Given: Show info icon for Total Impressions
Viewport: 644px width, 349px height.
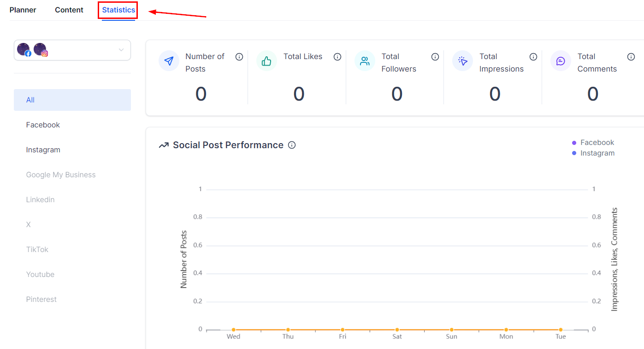Looking at the screenshot, I should 533,57.
